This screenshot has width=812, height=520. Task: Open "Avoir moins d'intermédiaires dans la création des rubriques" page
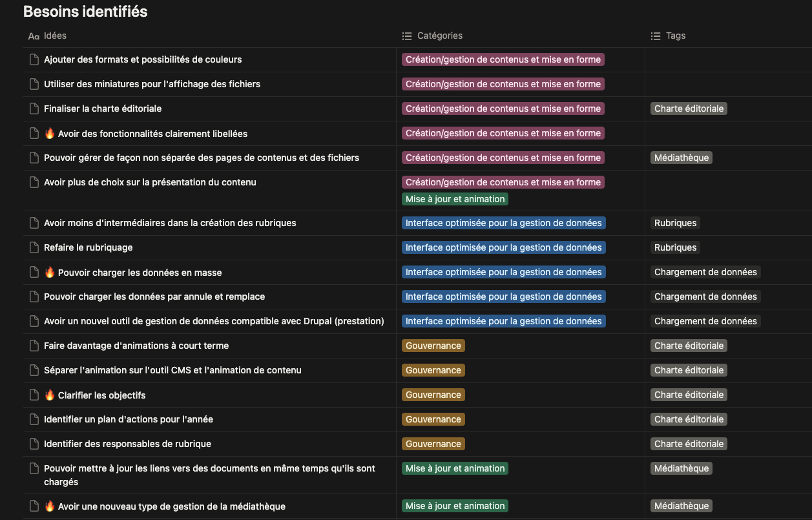click(170, 223)
